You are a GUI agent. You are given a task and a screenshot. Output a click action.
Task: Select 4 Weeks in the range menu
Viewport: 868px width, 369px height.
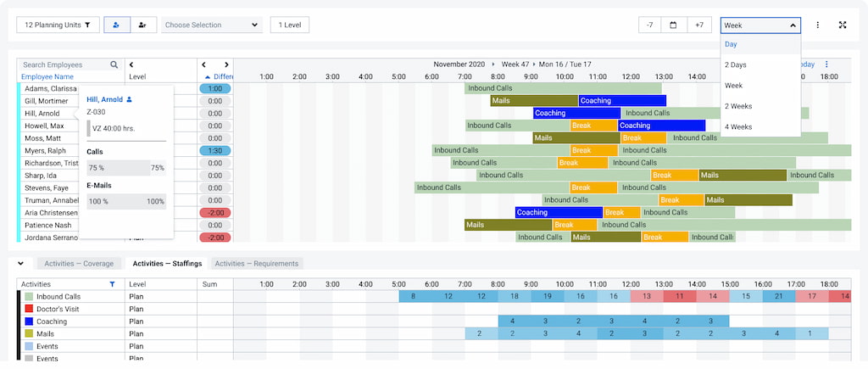[760, 127]
